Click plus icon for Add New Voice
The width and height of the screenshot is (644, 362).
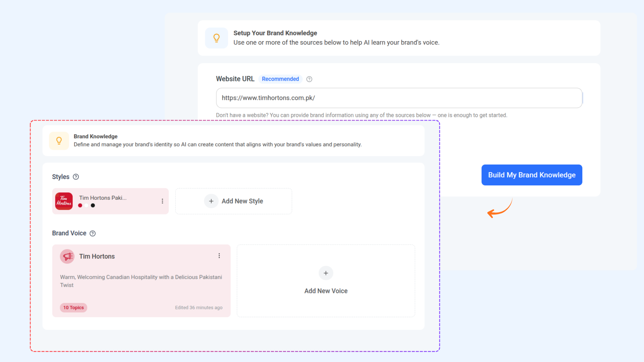point(326,273)
